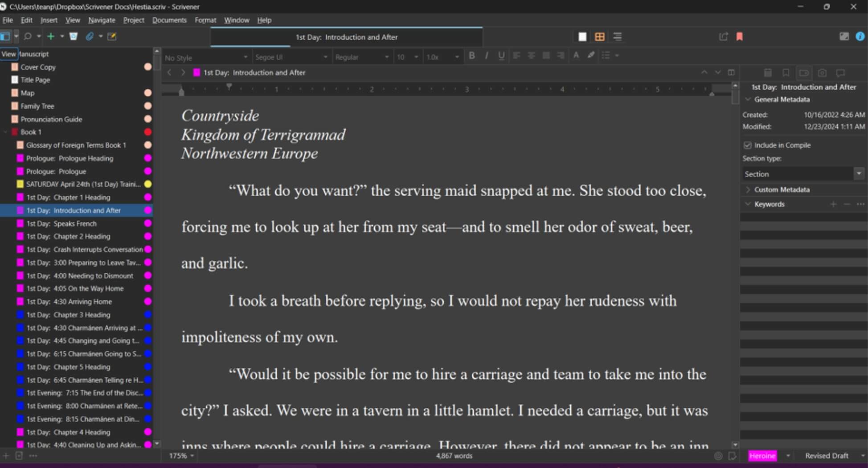Switch to Corkboard view mode

click(599, 37)
